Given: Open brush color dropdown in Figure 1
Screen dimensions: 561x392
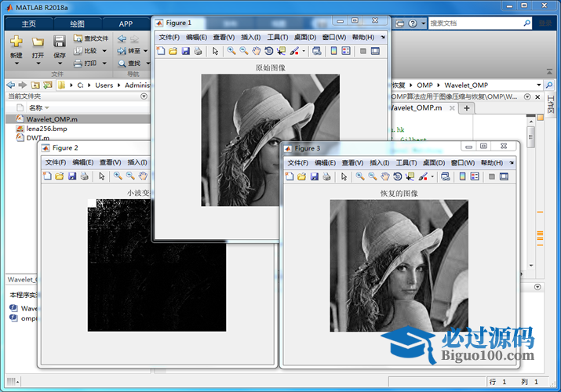Looking at the screenshot, I should point(304,51).
